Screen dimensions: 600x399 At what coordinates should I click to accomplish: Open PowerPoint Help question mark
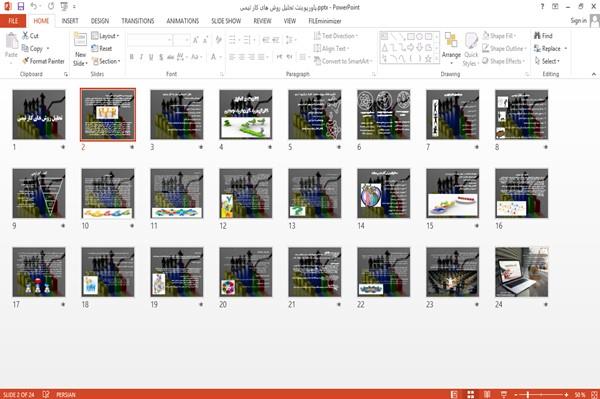(542, 7)
